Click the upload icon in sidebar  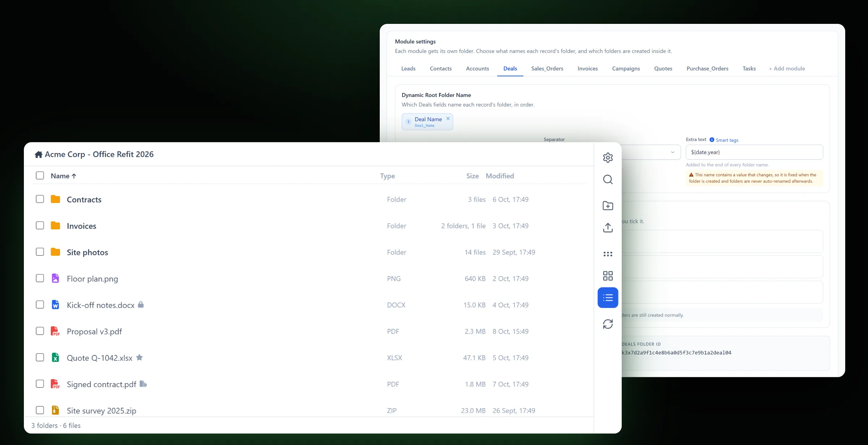click(608, 228)
